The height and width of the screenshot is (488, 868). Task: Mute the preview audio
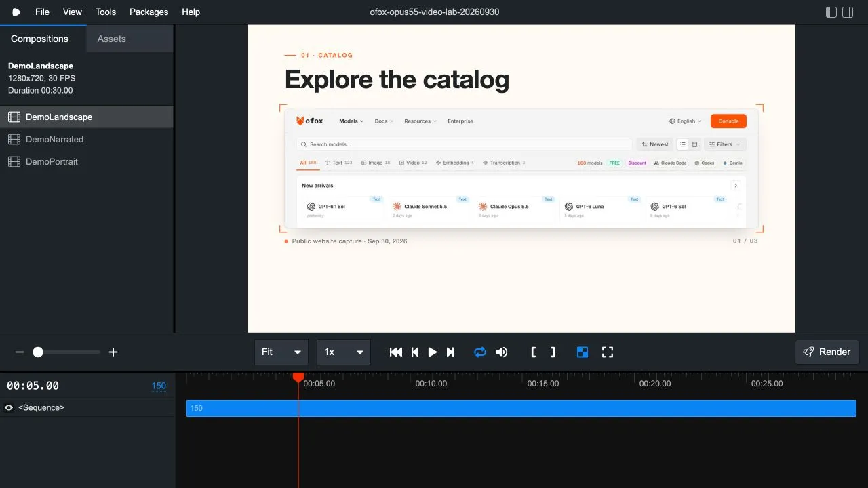502,352
